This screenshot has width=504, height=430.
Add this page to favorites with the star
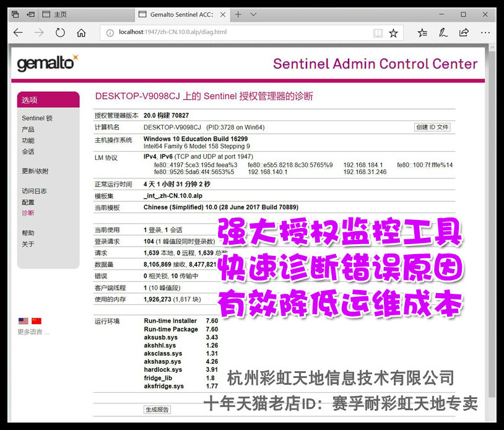point(393,33)
